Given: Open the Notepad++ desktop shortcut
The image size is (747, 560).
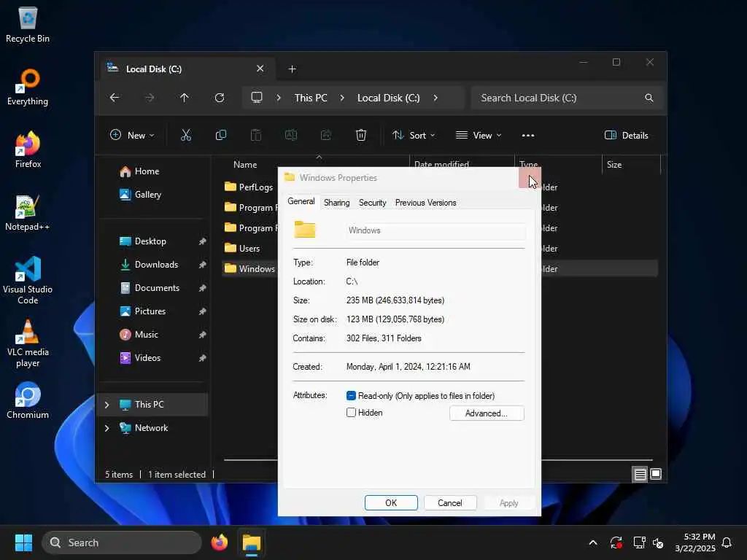Looking at the screenshot, I should click(28, 213).
